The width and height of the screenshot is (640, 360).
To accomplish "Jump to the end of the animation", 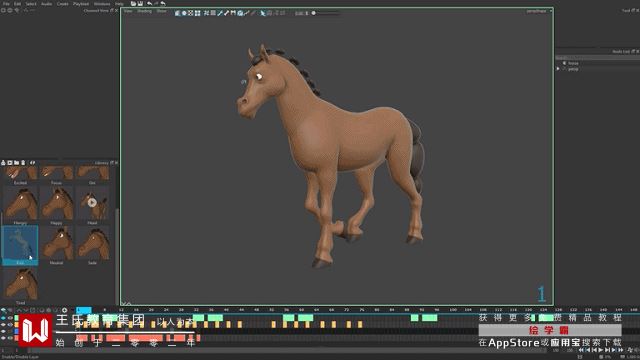I will tap(620, 350).
